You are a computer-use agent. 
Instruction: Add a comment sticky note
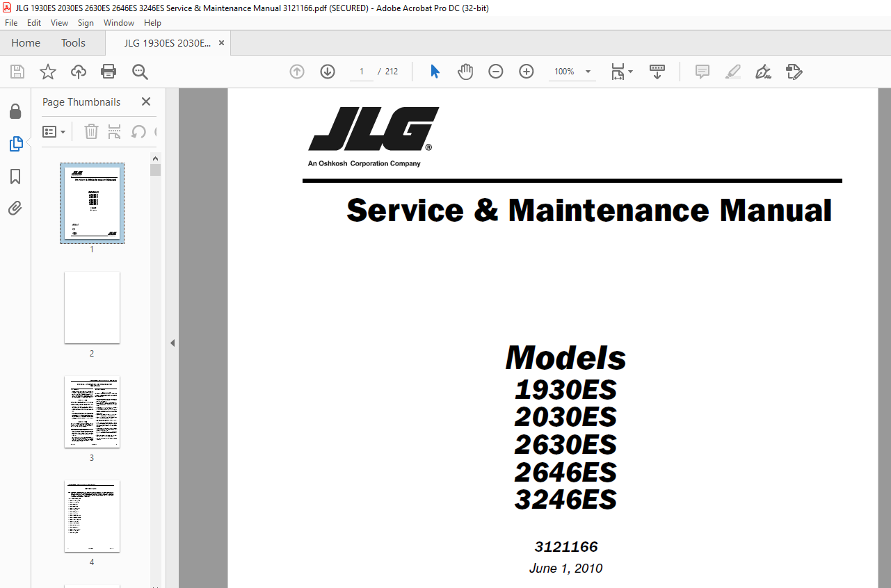703,72
